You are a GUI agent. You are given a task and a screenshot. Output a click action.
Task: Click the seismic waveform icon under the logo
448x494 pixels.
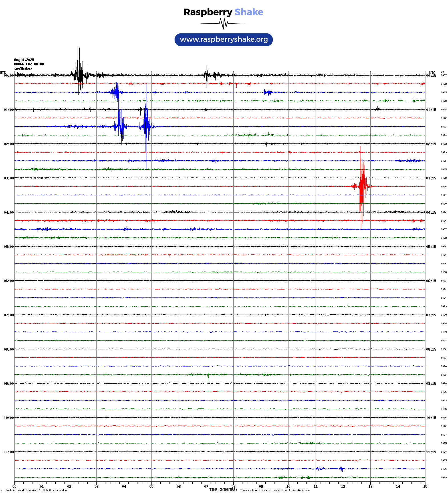point(223,23)
